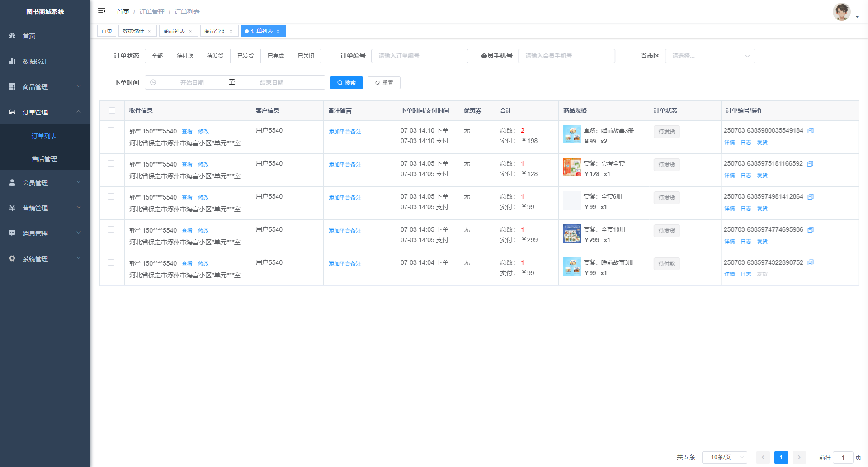This screenshot has width=868, height=467.
Task: Toggle the select-all checkbox in table header
Action: [112, 110]
